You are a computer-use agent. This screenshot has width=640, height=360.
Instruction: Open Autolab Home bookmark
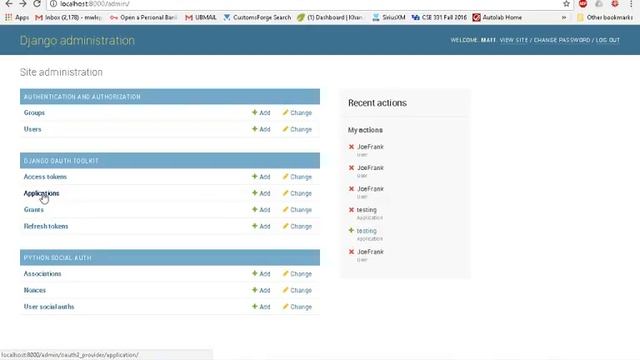(x=497, y=18)
